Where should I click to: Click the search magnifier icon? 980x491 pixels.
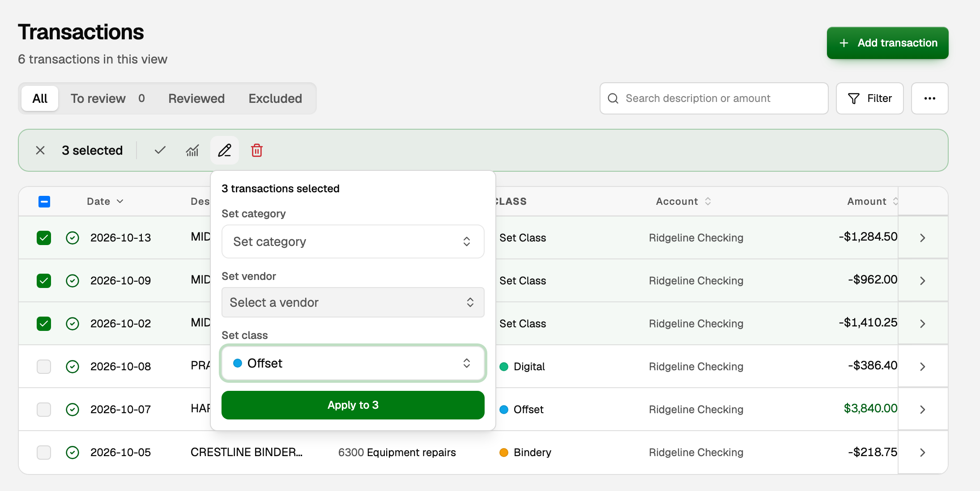point(613,98)
